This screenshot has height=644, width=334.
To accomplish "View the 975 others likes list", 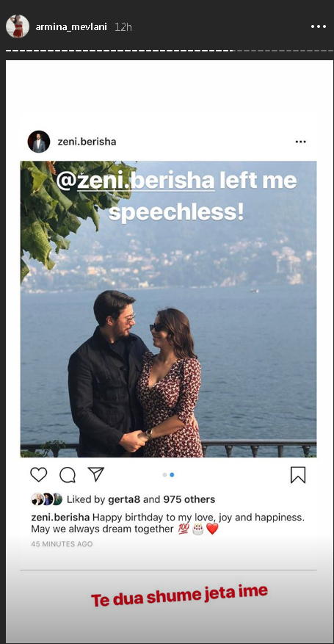I will click(189, 500).
